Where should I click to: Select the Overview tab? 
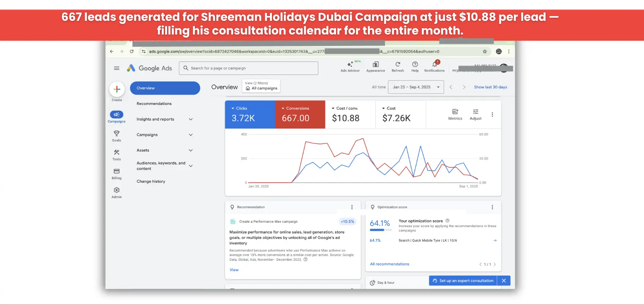(x=165, y=88)
